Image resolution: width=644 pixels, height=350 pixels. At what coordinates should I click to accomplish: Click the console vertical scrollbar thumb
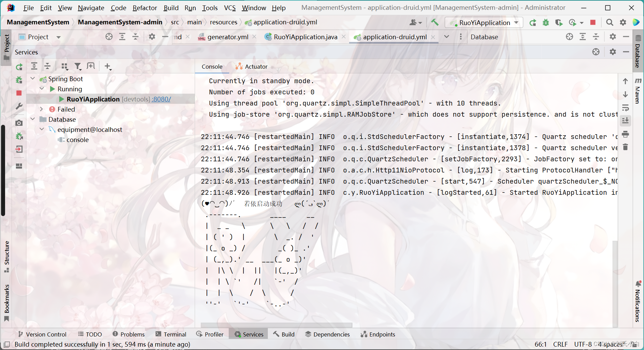(x=615, y=284)
